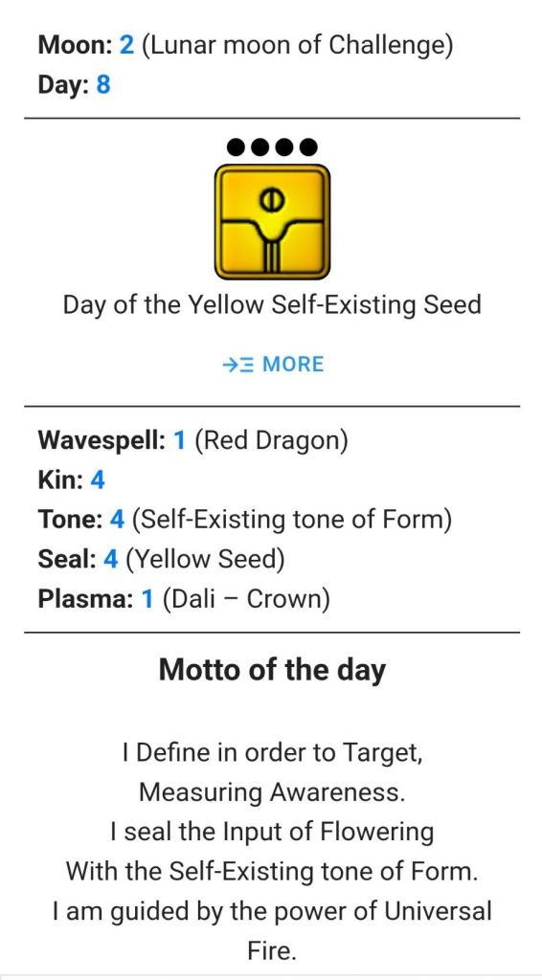This screenshot has height=980, width=542.
Task: Click the 'guided by the power of Universal' line
Action: (273, 911)
